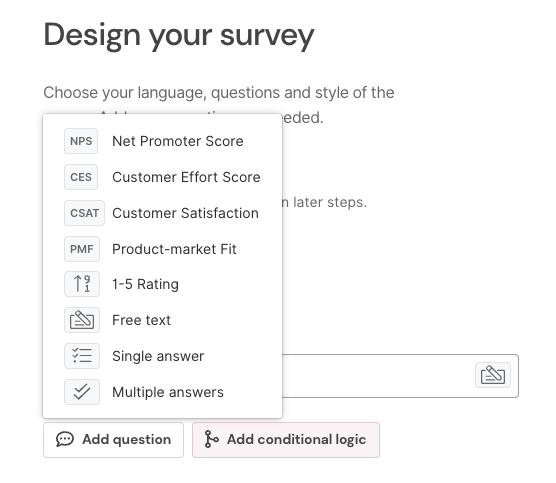556x483 pixels.
Task: Click the Single answer checklist icon
Action: click(x=82, y=356)
